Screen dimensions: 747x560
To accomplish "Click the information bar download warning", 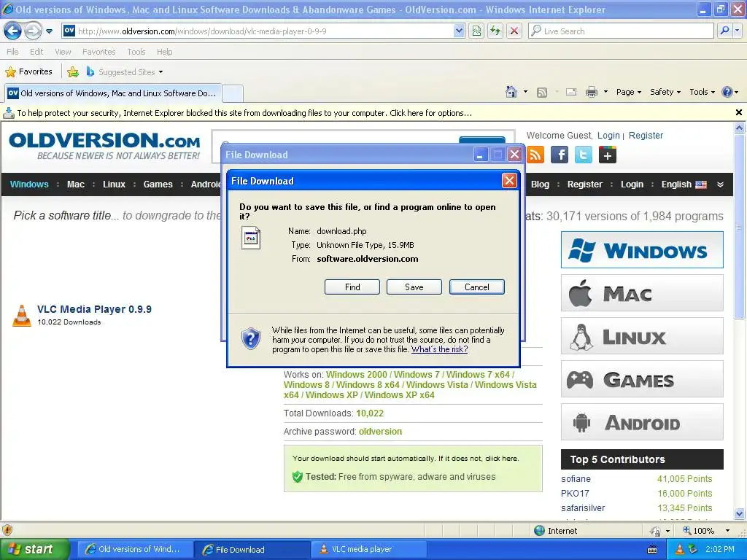I will [x=244, y=113].
